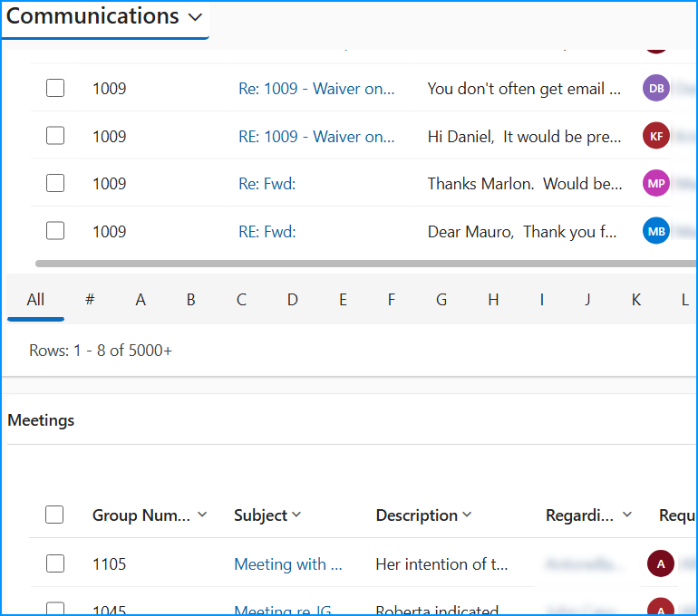Click the horizontal scrollbar under the email list

[363, 264]
